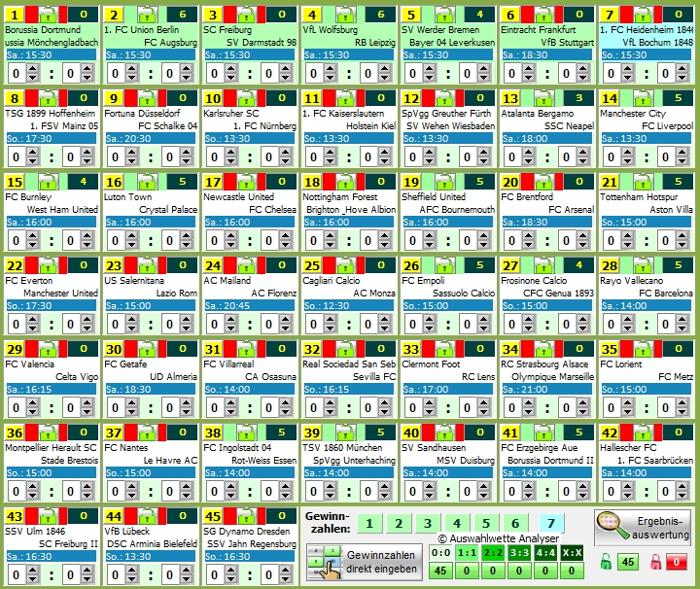Click the padlock icon on match 1 Borussia Dortmund
The width and height of the screenshot is (700, 589).
(48, 16)
